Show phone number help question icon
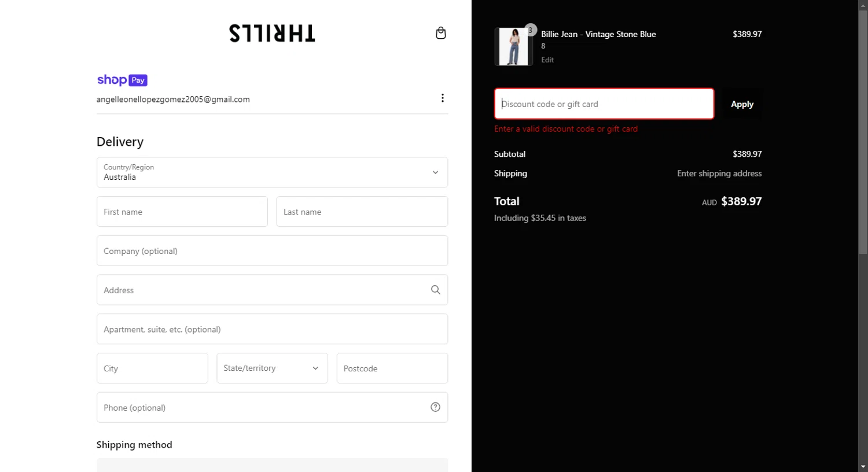This screenshot has height=472, width=868. [435, 407]
